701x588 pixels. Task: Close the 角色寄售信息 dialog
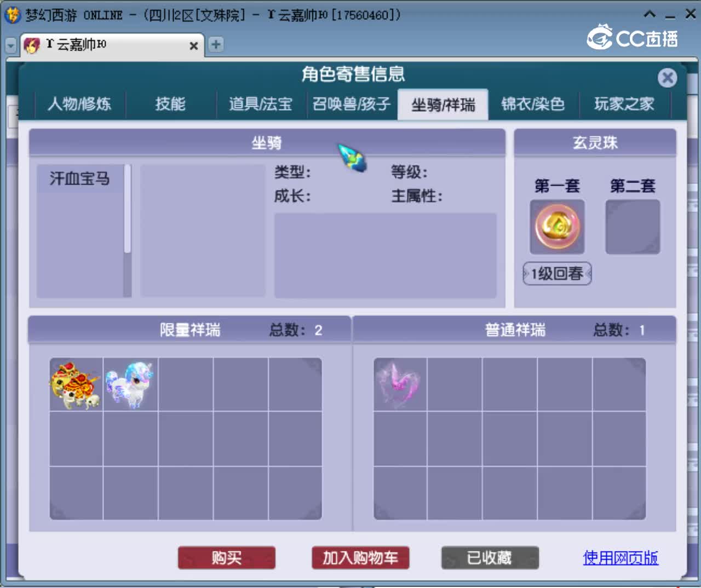click(667, 78)
